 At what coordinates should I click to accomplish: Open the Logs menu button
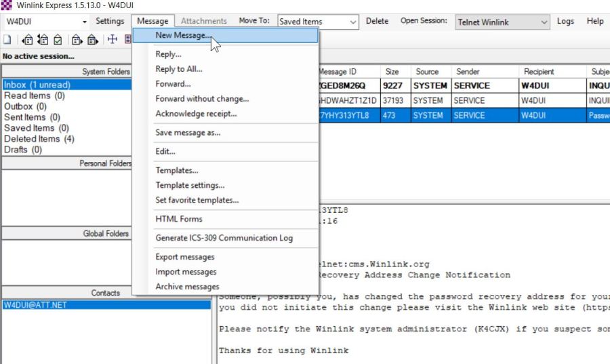point(565,21)
